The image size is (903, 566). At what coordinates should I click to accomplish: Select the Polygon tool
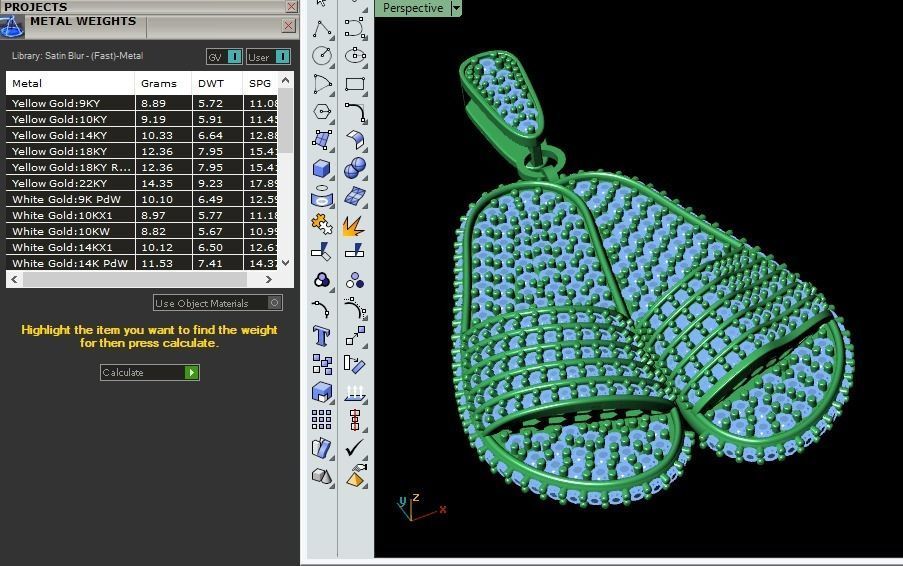click(322, 112)
